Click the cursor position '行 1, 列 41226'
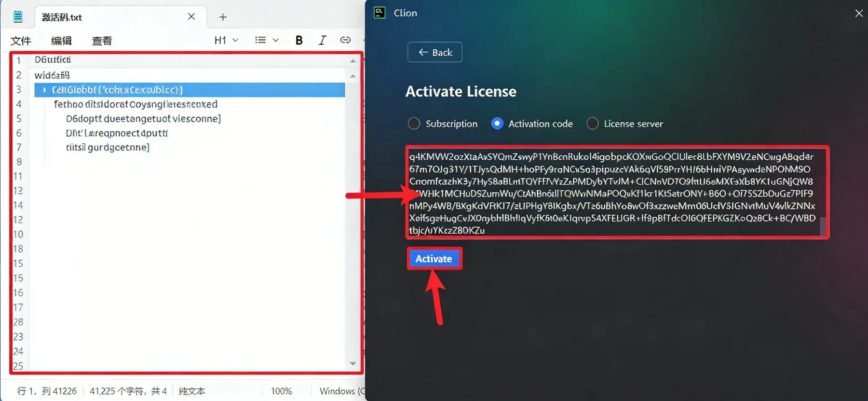 click(x=47, y=391)
